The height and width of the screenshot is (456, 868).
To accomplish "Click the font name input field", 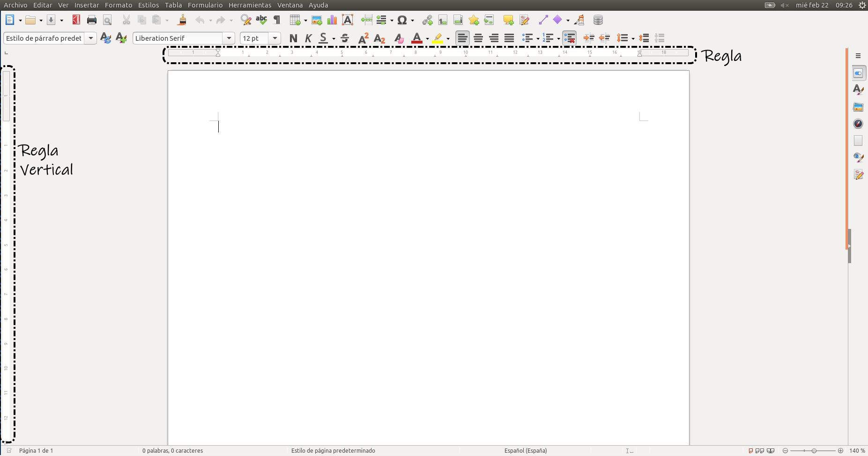I will (178, 38).
